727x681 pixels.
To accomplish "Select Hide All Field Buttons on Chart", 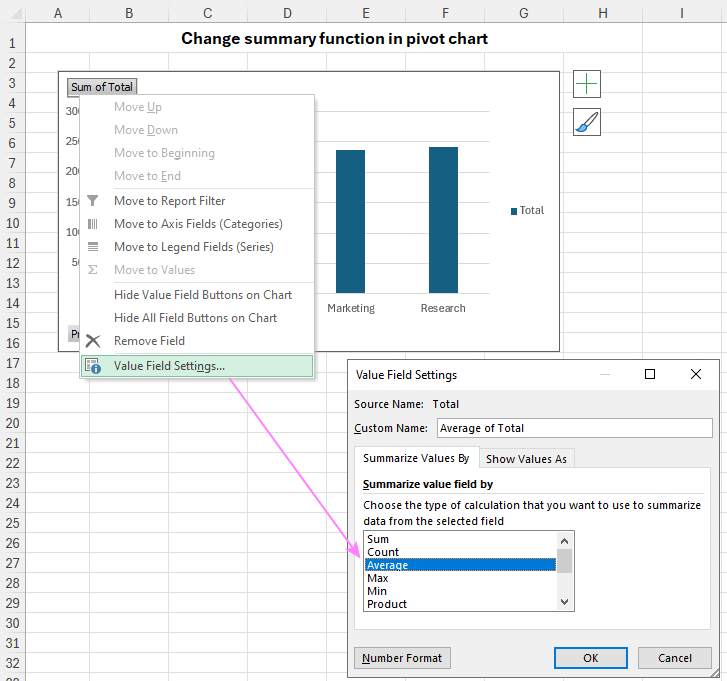I will pos(196,318).
